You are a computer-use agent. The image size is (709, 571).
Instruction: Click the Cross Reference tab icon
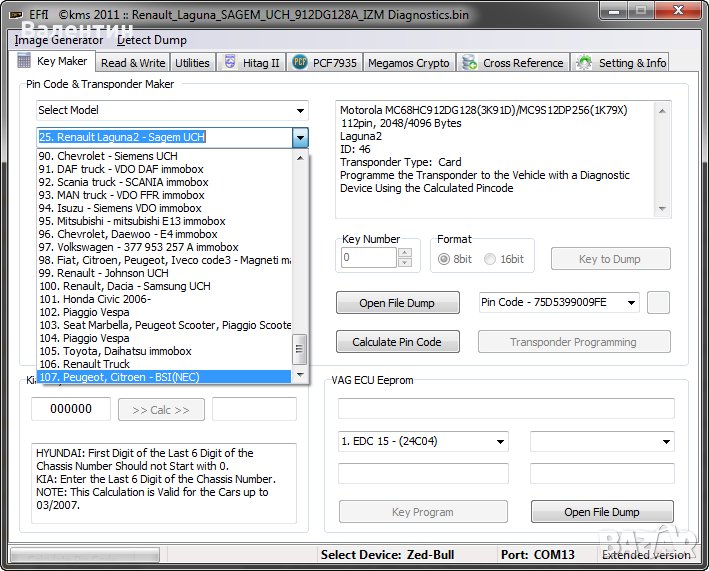pos(469,63)
